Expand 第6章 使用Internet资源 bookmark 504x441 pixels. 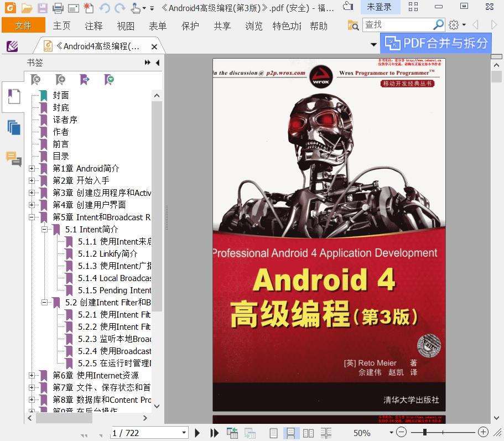click(x=32, y=375)
